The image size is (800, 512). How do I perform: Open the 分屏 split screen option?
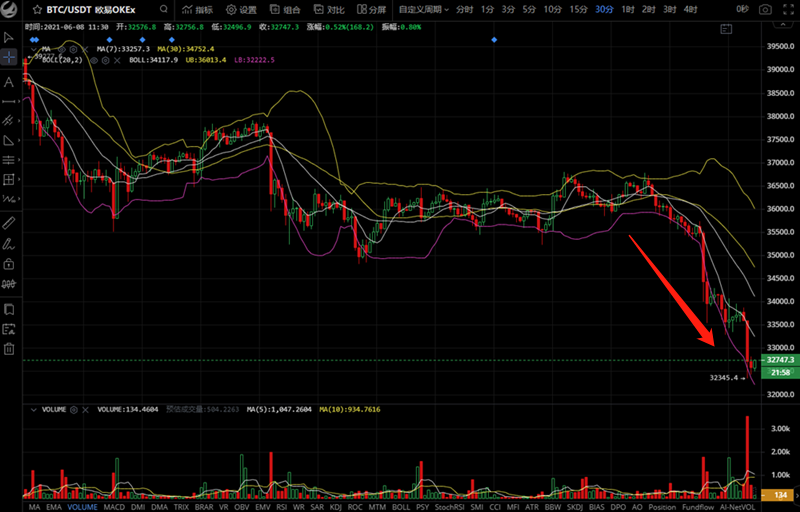(x=371, y=9)
